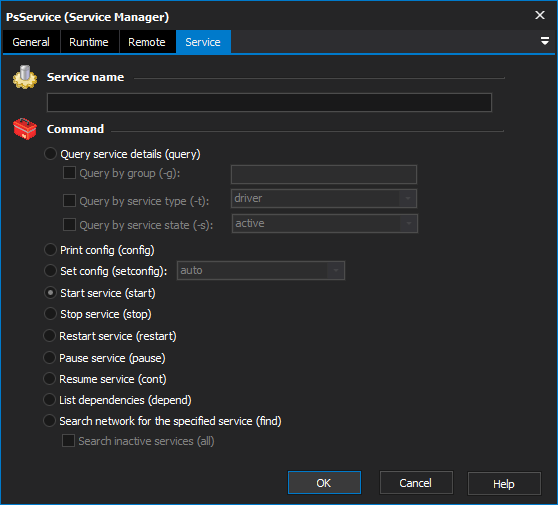
Task: Enable Query by service state checkbox
Action: point(69,225)
